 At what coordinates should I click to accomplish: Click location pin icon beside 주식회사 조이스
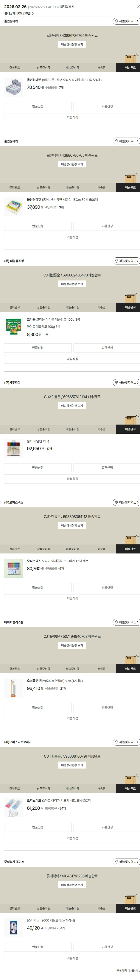(x=116, y=862)
